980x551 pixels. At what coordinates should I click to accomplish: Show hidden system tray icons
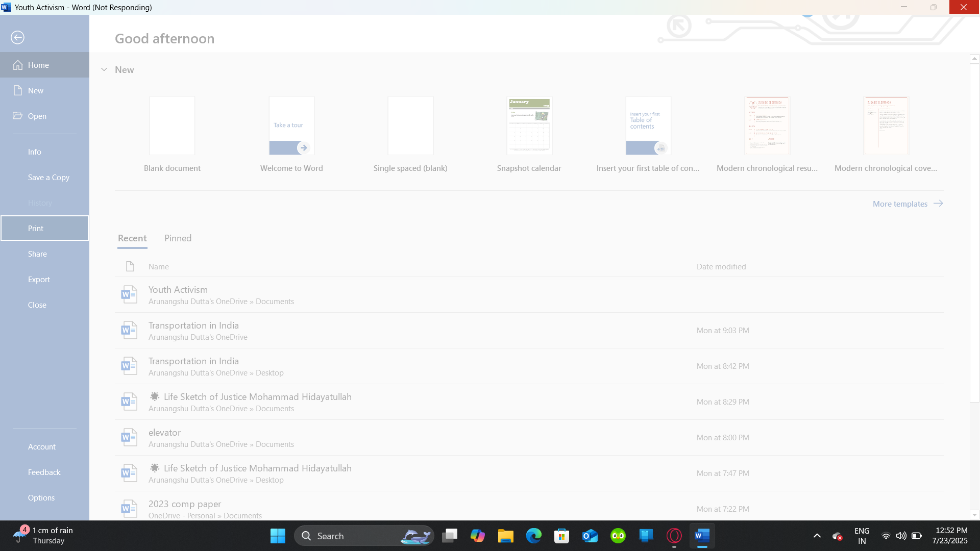[x=817, y=536]
